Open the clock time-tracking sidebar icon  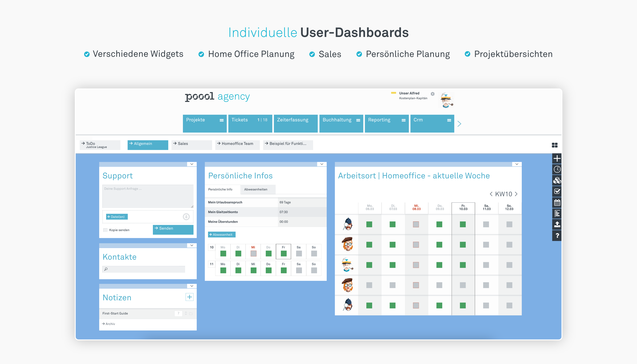coord(557,169)
